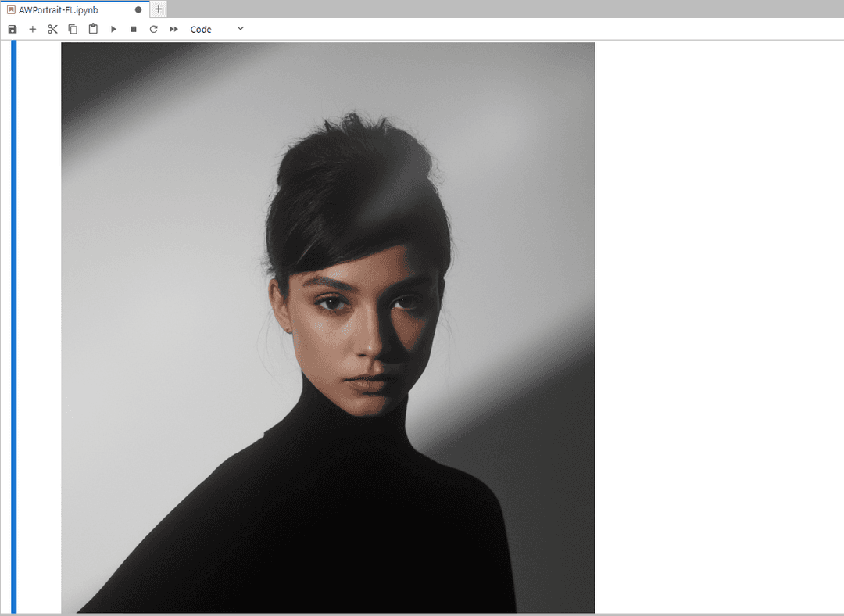
Task: Insert a new cell below with plus icon
Action: (x=32, y=29)
